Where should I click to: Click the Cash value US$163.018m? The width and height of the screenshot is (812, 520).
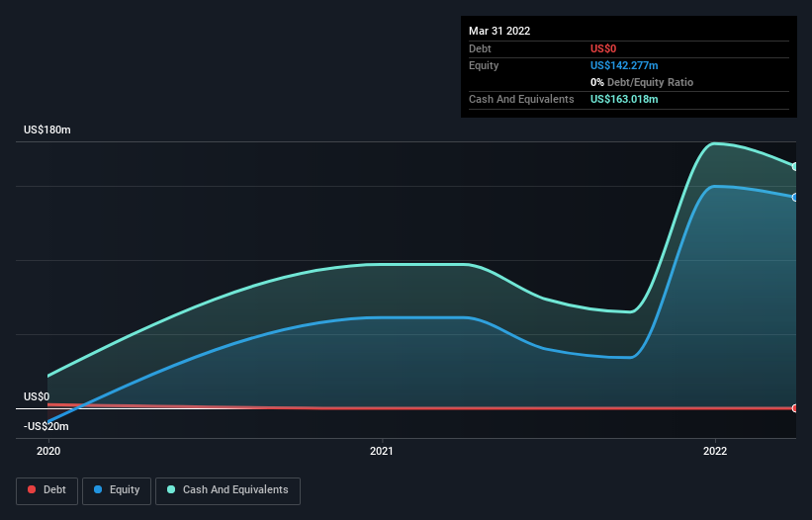pyautogui.click(x=624, y=99)
